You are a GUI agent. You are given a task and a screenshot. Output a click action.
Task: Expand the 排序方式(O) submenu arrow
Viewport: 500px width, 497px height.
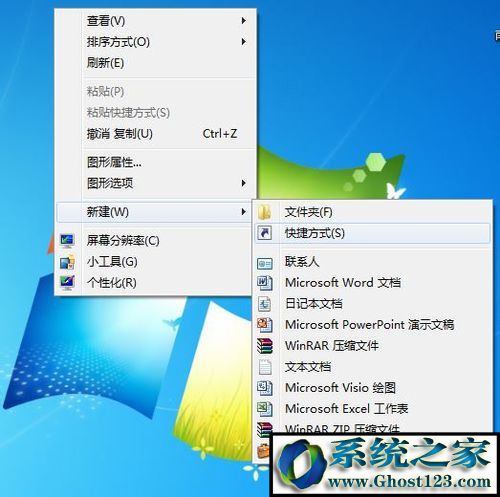click(x=244, y=42)
